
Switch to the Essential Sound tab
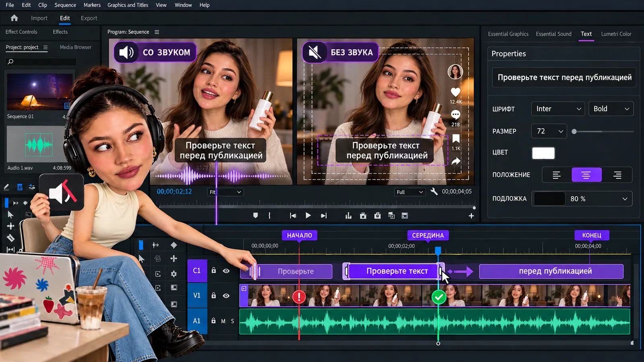(x=553, y=34)
